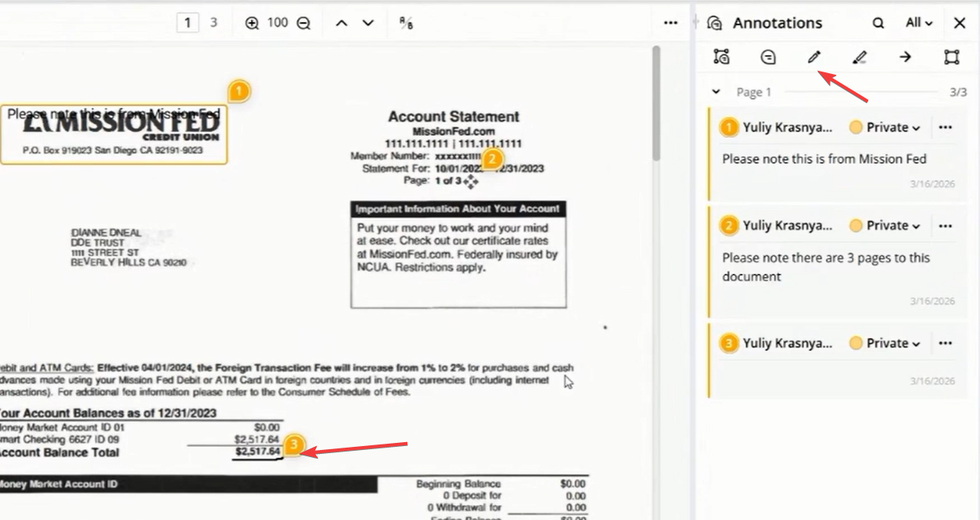Open the All annotations filter dropdown
This screenshot has height=520, width=980.
click(919, 23)
